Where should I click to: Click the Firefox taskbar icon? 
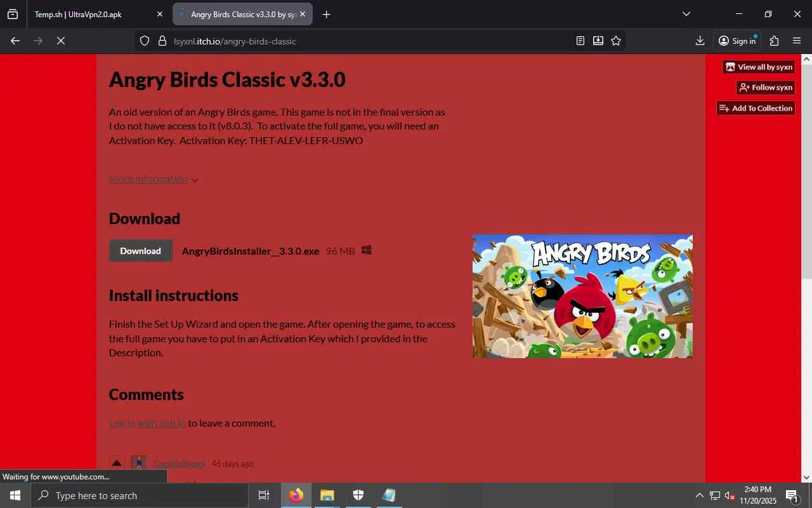click(296, 495)
